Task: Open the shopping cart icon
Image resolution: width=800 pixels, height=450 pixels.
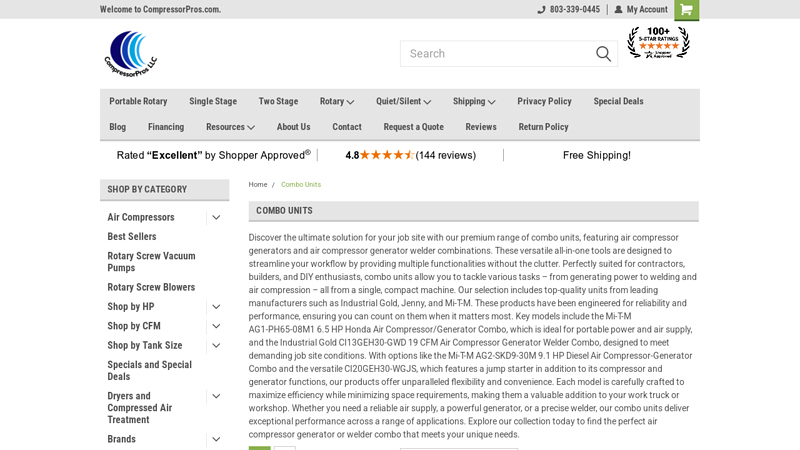Action: (686, 10)
